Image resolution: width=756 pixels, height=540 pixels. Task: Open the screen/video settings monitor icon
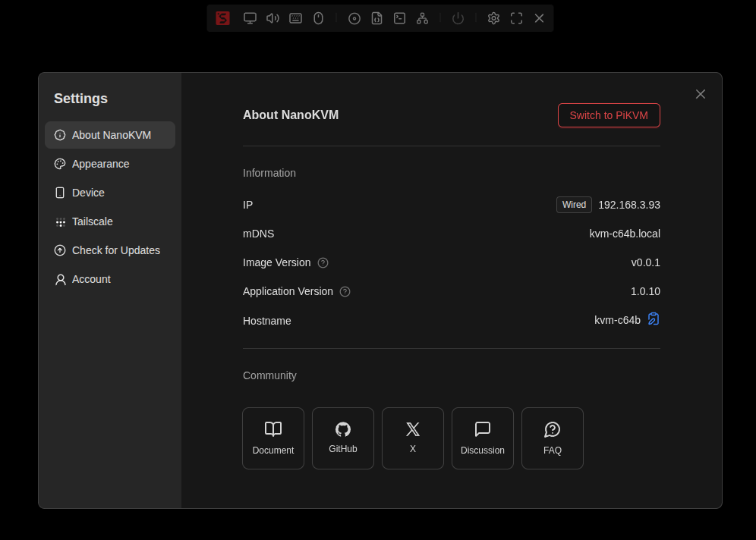250,18
